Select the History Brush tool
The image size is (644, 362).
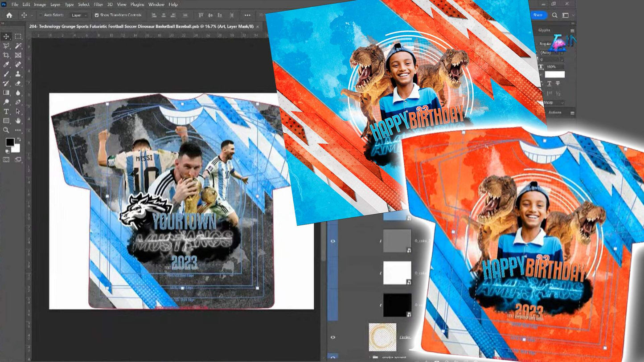point(7,83)
